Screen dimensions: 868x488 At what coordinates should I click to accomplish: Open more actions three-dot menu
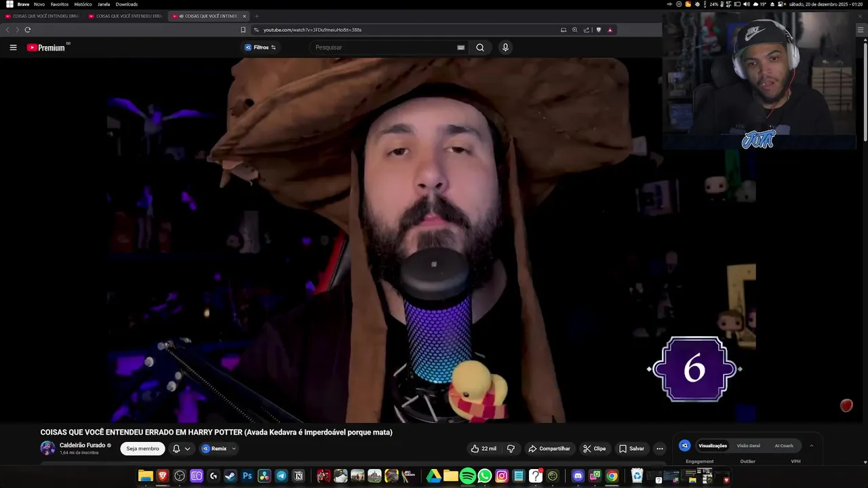coord(660,449)
